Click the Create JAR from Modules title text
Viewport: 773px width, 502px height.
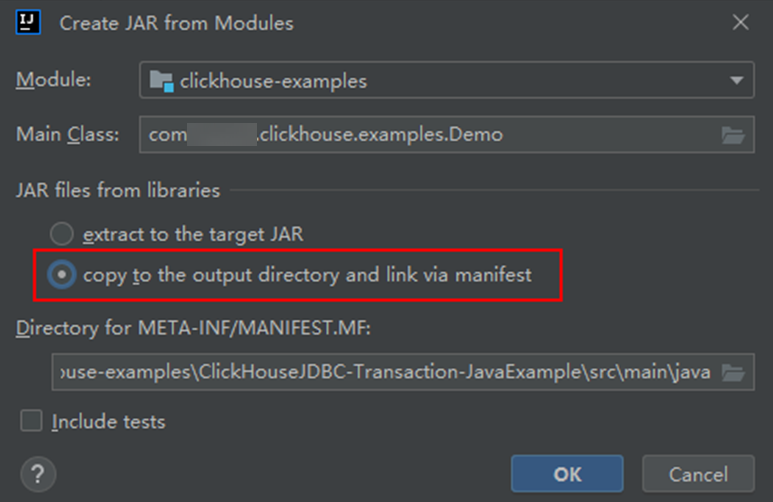[176, 23]
